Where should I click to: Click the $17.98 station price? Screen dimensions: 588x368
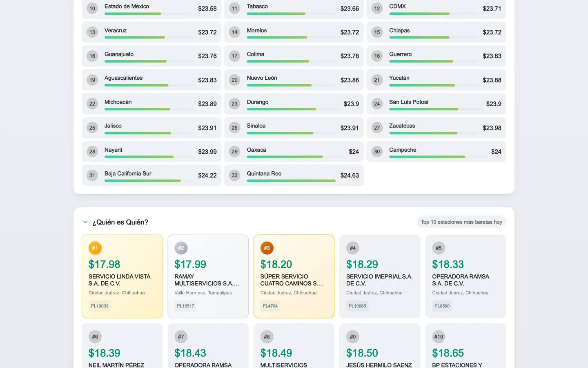tap(105, 265)
